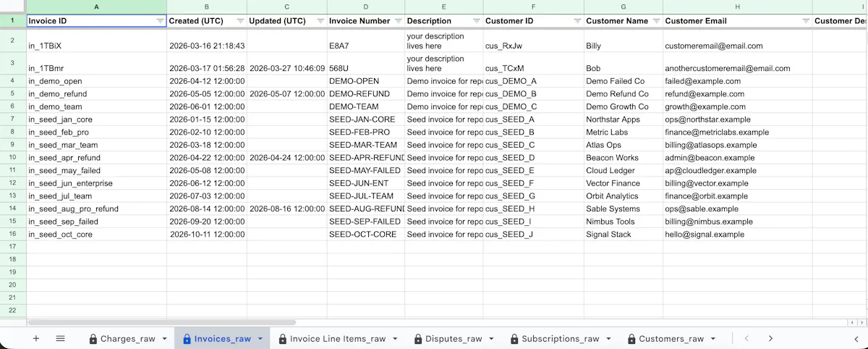This screenshot has width=868, height=349.
Task: Open Invoices_raw tab dropdown arrow
Action: pyautogui.click(x=260, y=339)
